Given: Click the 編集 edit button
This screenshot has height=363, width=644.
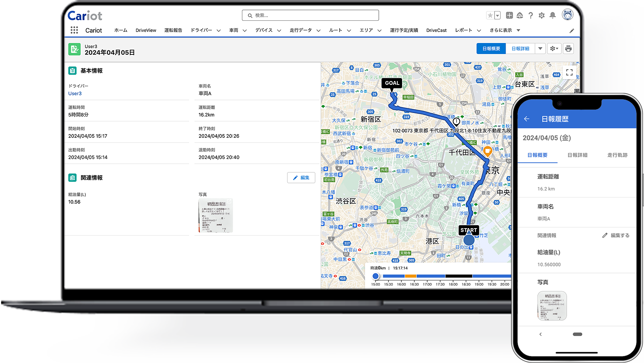Looking at the screenshot, I should click(x=301, y=178).
